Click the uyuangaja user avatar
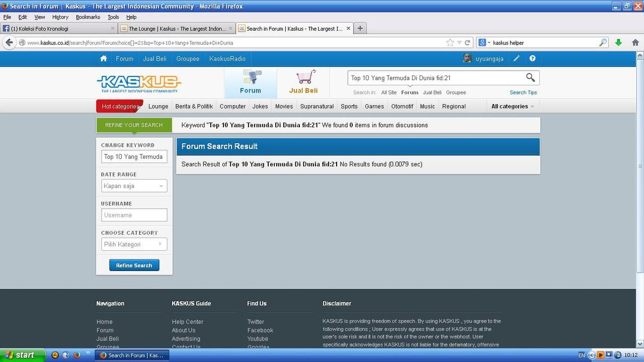 click(x=467, y=58)
